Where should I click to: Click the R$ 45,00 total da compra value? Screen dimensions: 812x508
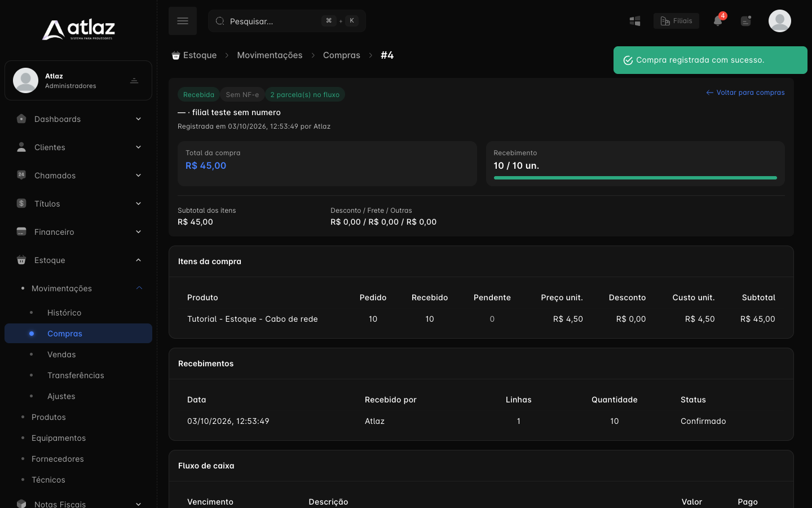point(206,166)
